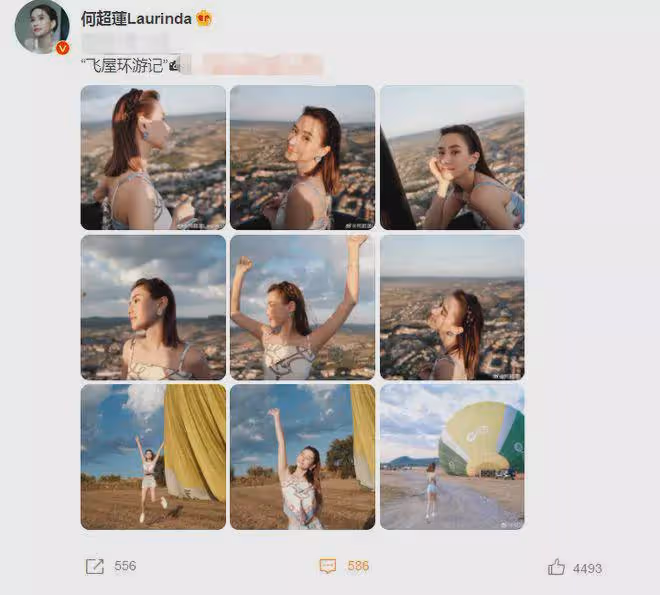Click the orange verified V badge
This screenshot has height=595, width=660.
pyautogui.click(x=63, y=48)
